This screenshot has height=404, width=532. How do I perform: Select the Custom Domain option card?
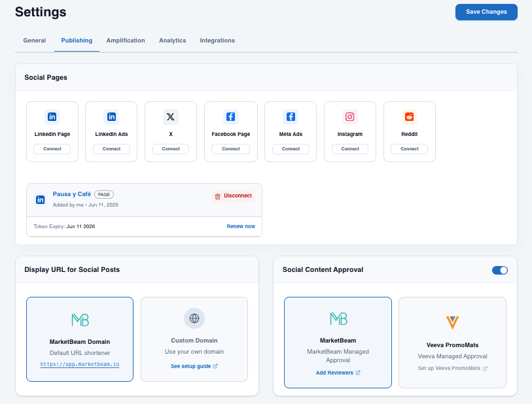point(194,339)
